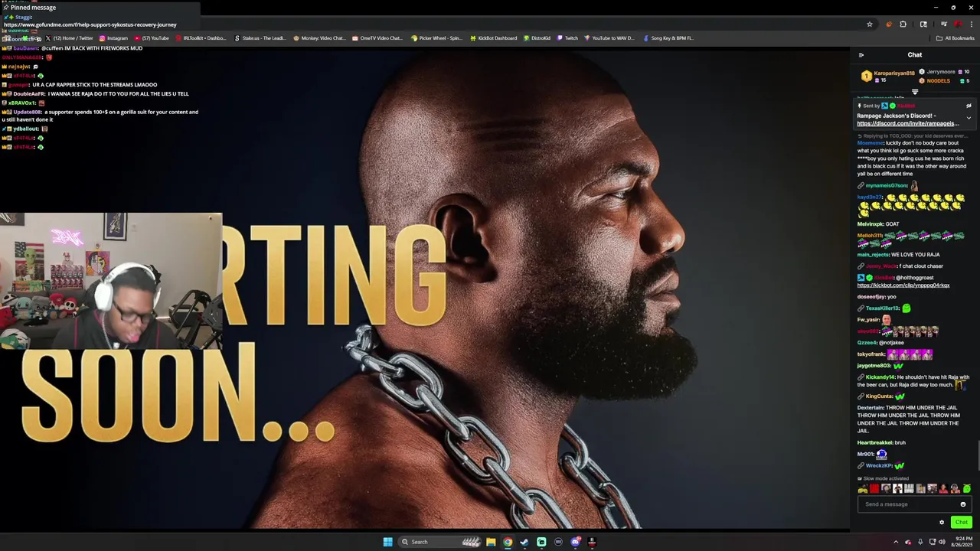Open the YouTube bookmark
The image size is (980, 551).
(x=152, y=38)
